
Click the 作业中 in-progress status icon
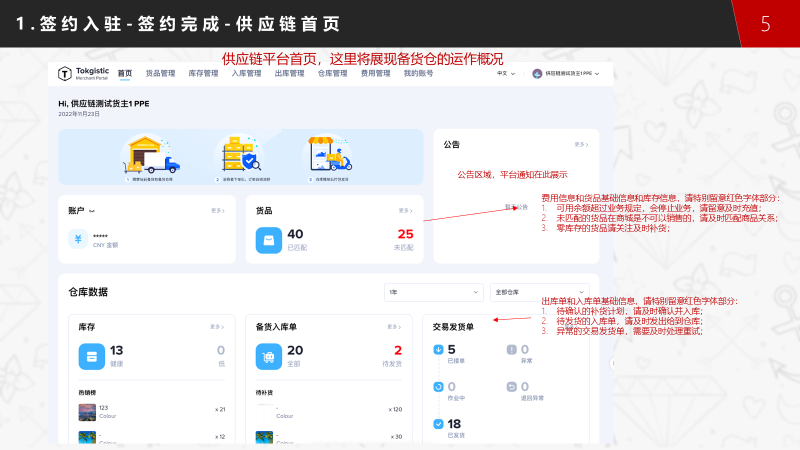pos(439,386)
